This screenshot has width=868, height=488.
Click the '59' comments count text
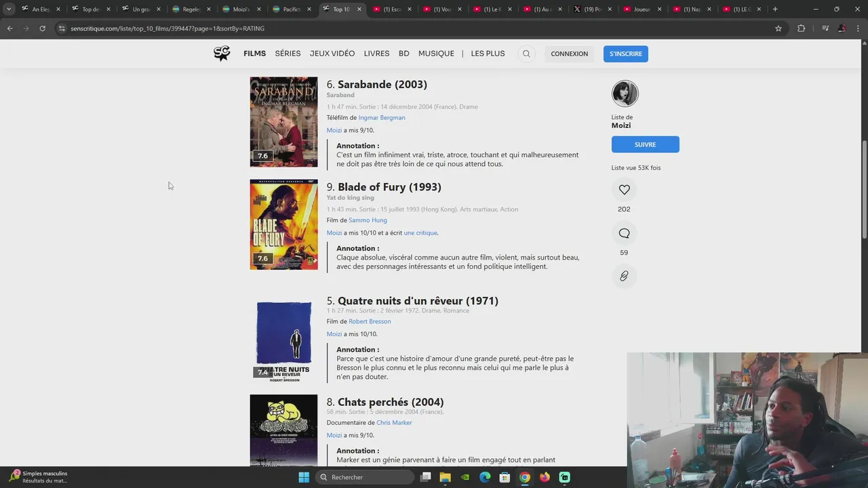pyautogui.click(x=624, y=253)
